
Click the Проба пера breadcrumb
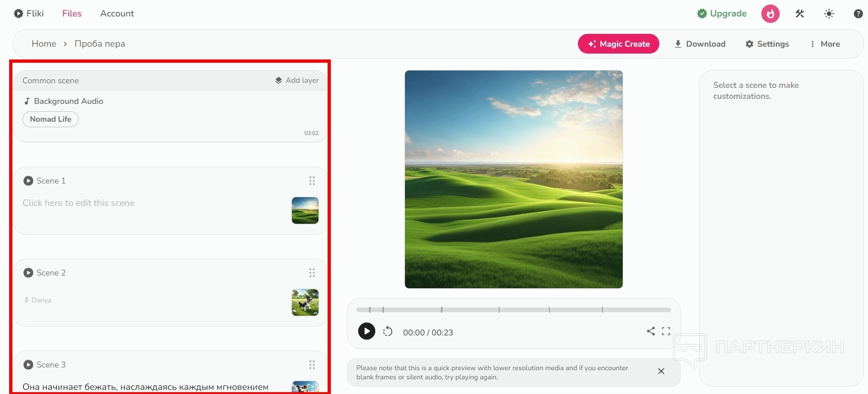tap(100, 44)
